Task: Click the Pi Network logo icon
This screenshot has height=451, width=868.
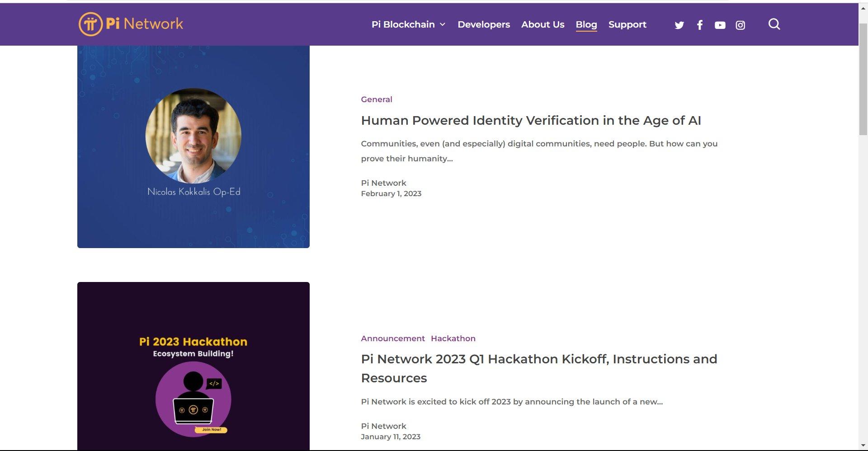Action: coord(91,24)
